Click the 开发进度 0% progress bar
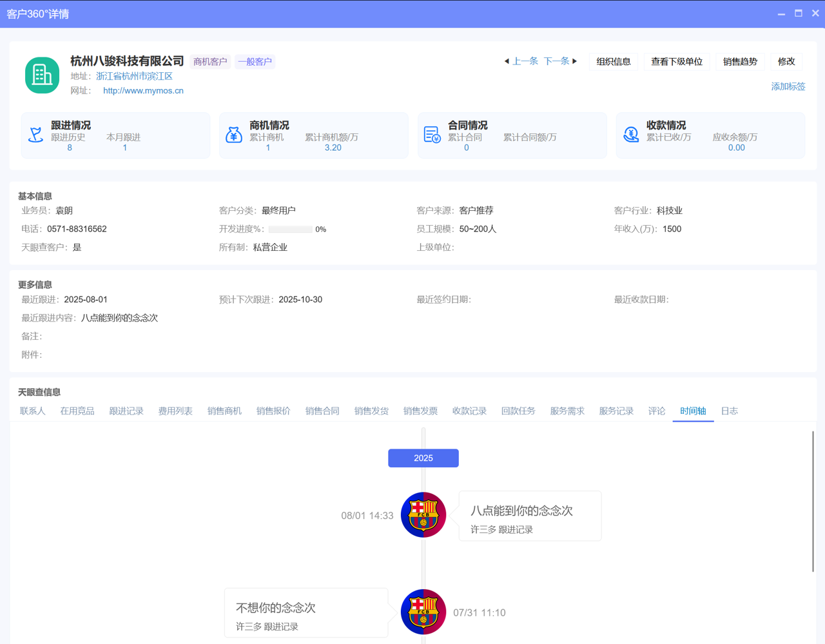Viewport: 825px width, 644px height. coord(290,228)
